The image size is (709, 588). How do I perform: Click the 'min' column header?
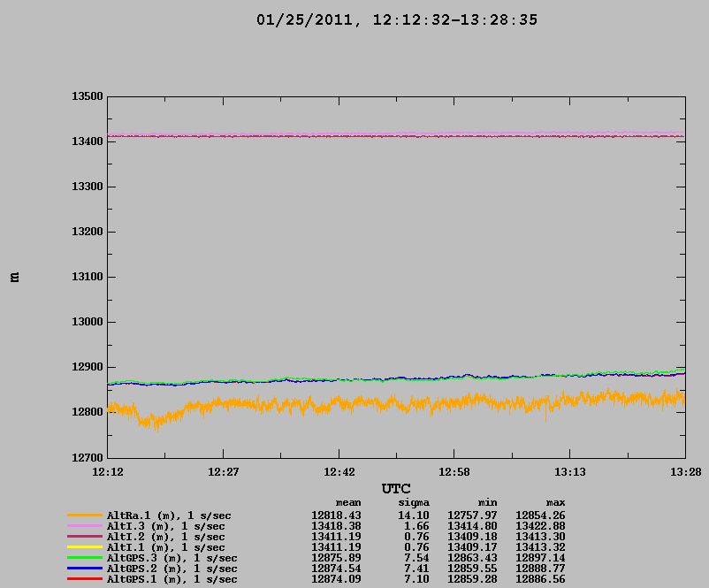pos(487,503)
